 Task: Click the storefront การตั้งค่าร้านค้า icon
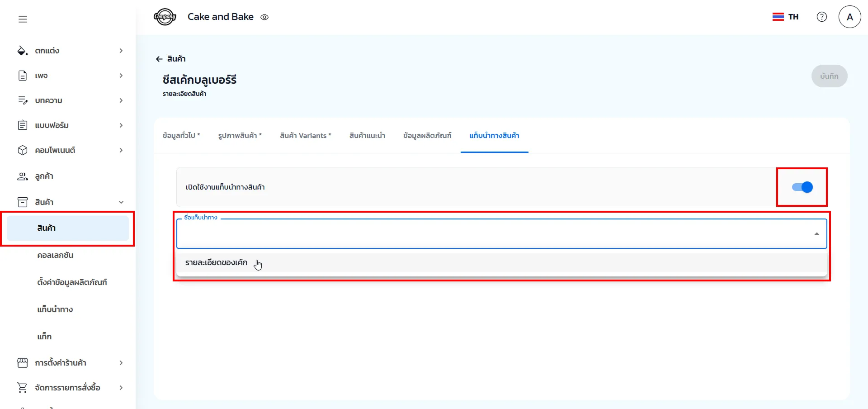point(22,363)
